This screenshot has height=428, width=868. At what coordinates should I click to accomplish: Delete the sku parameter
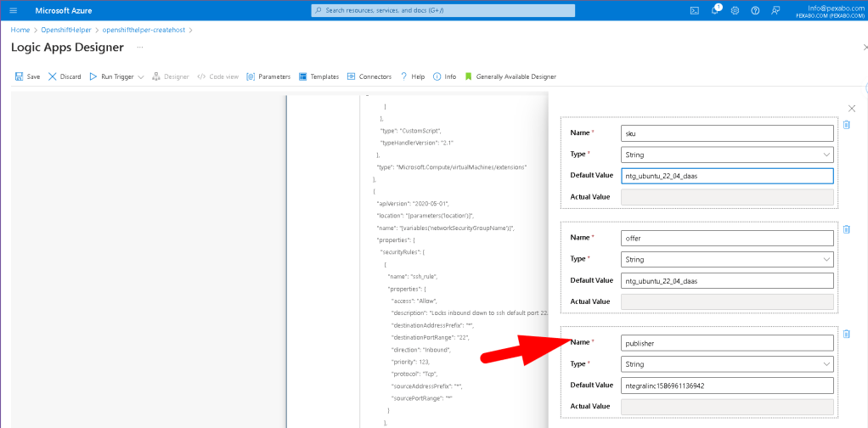[x=847, y=125]
